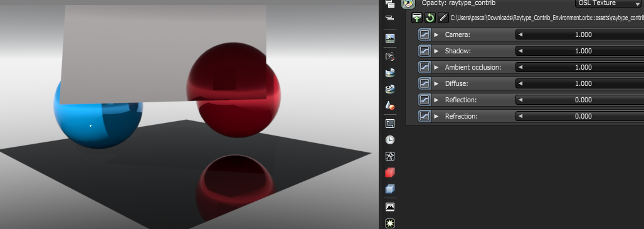Click the landscape image icon in the sidebar
The image size is (644, 229).
(390, 38)
